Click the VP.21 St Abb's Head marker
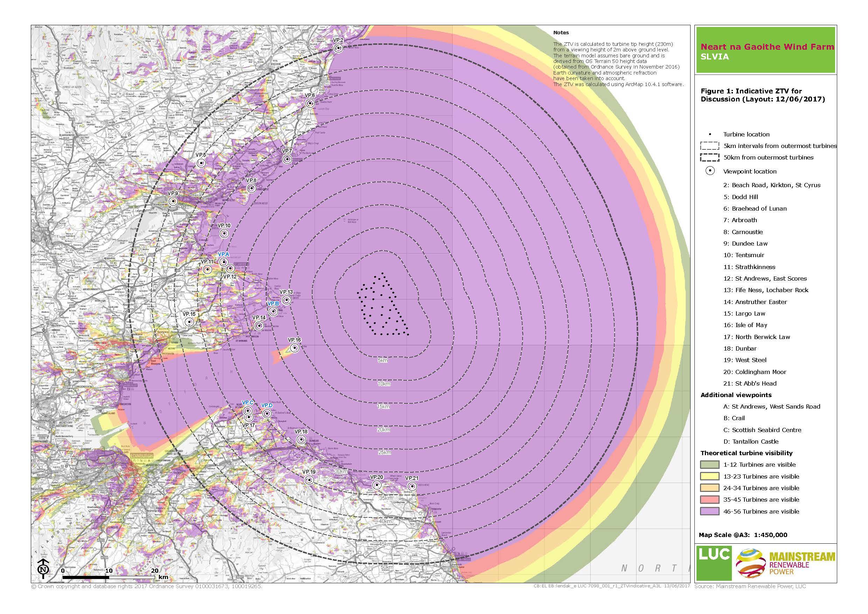This screenshot has width=868, height=614. point(412,487)
